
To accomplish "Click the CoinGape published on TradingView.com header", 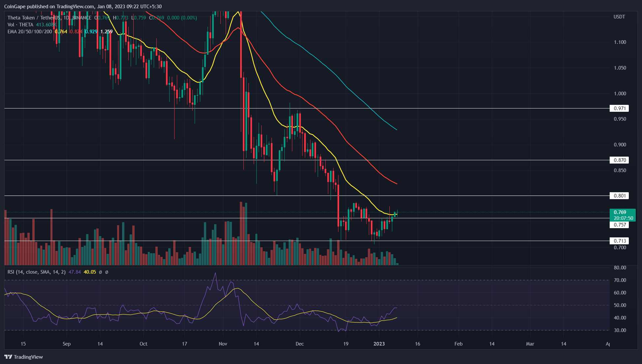I will click(83, 6).
